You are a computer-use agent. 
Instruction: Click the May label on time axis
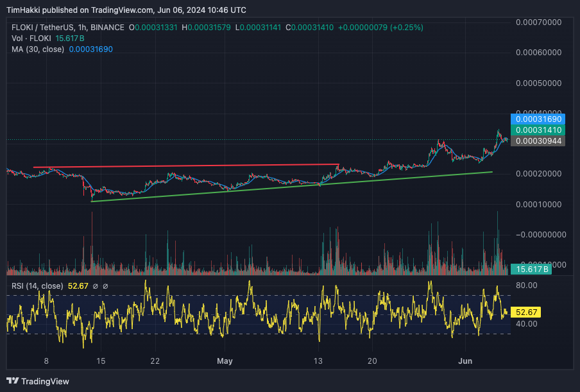click(x=225, y=361)
